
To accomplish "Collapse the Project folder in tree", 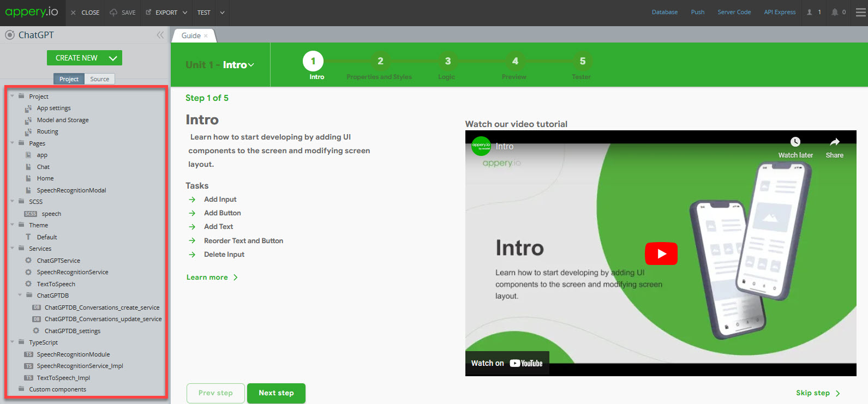I will pos(12,97).
